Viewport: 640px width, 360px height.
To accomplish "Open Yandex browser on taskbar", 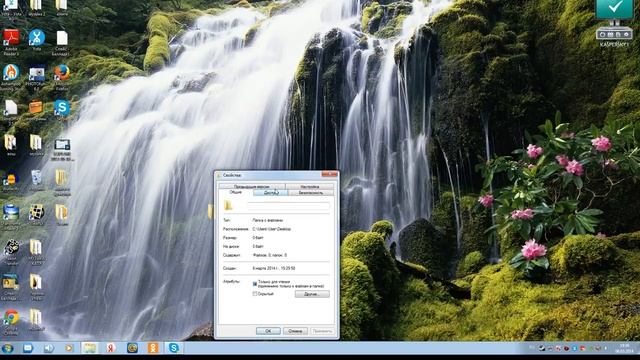I will click(111, 348).
